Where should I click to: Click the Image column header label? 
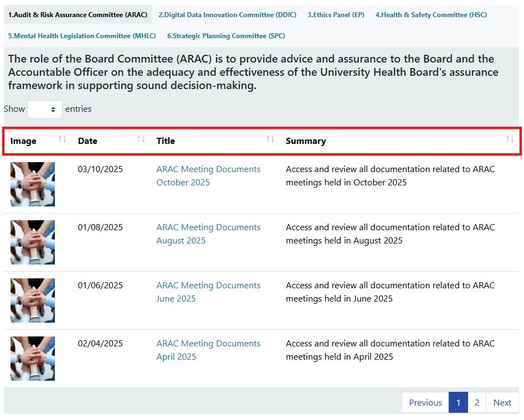coord(23,141)
